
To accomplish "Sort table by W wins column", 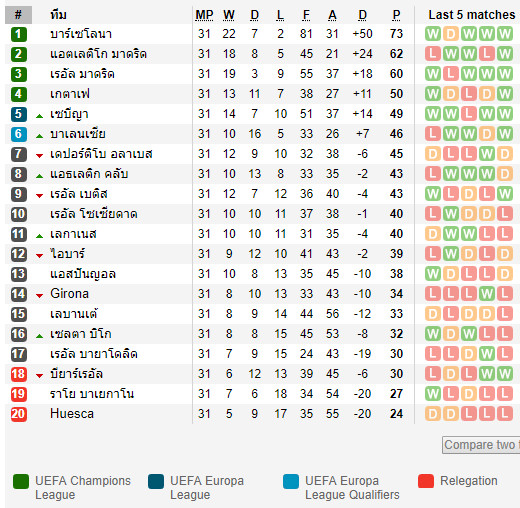I will pyautogui.click(x=229, y=15).
